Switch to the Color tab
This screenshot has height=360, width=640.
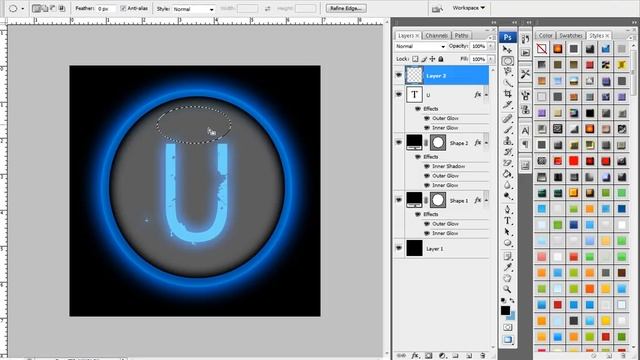coord(545,36)
